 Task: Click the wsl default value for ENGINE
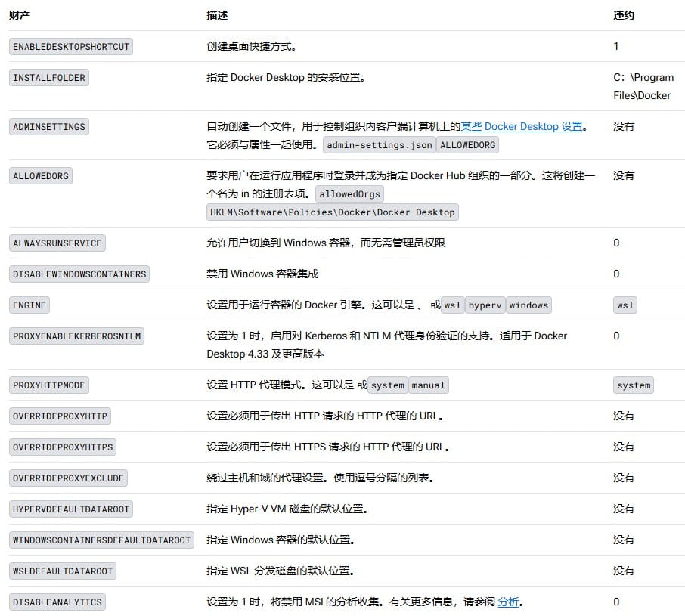pos(625,305)
